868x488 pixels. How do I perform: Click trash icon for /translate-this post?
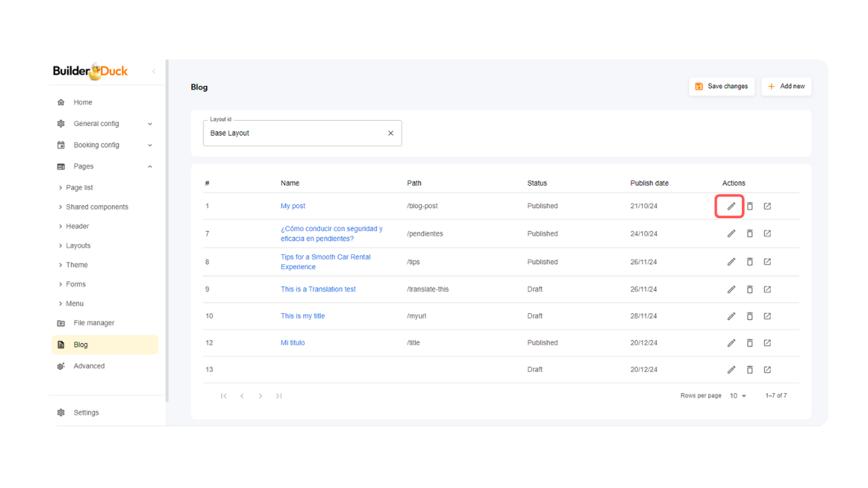point(749,289)
